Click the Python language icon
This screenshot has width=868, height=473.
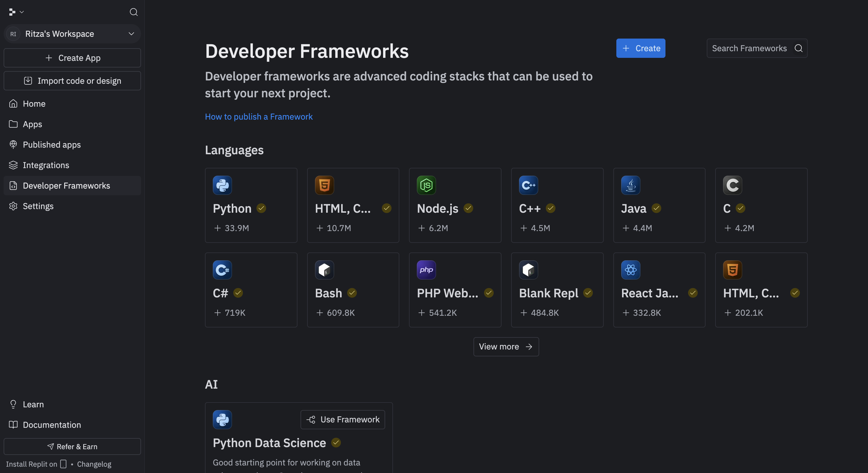222,185
